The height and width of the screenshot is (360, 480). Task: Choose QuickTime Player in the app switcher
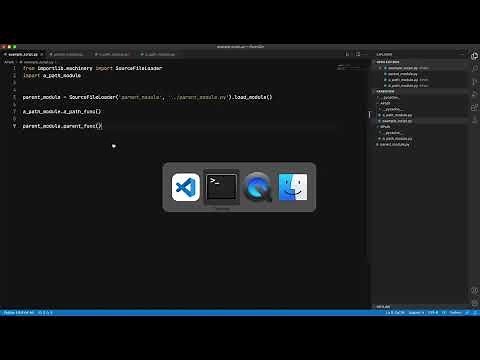tap(257, 187)
